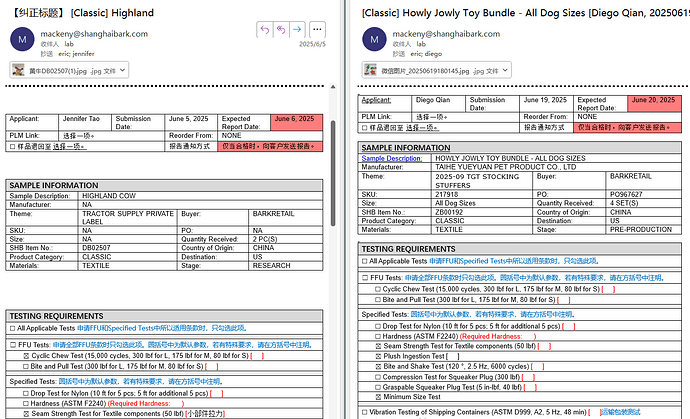The width and height of the screenshot is (690, 419).
Task: Open the 20250619180145 jpg attachment thumbnail
Action: [371, 70]
